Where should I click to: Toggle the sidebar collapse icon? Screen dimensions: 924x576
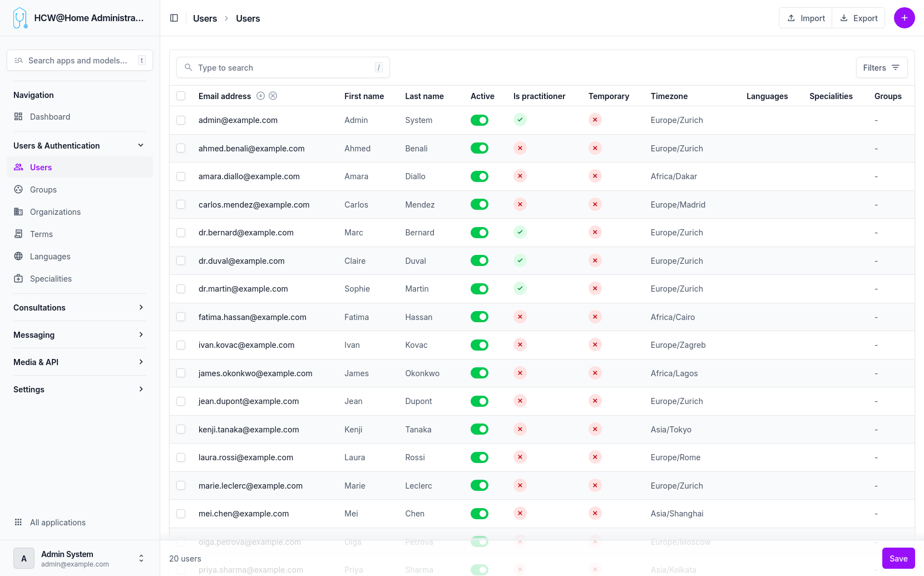pos(174,18)
